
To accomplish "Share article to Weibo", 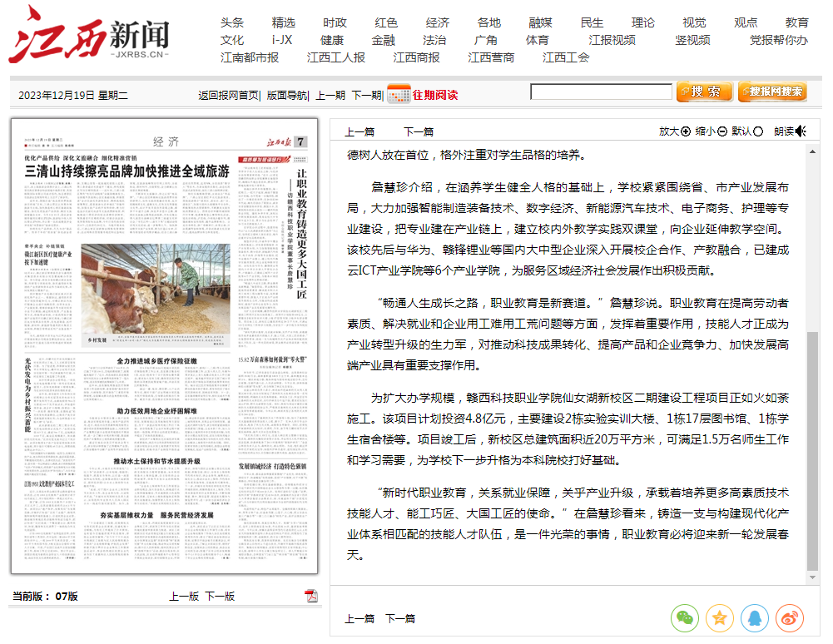I will click(x=789, y=617).
